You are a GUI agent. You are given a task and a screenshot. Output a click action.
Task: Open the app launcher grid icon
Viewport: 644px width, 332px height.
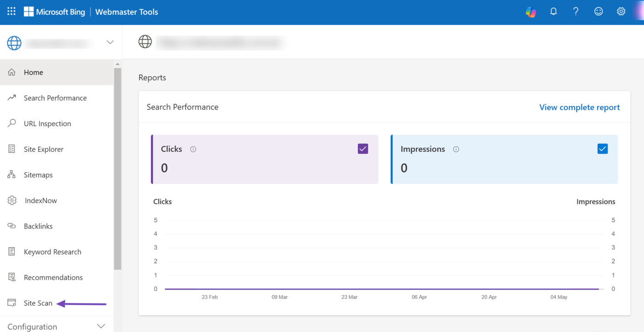tap(11, 12)
